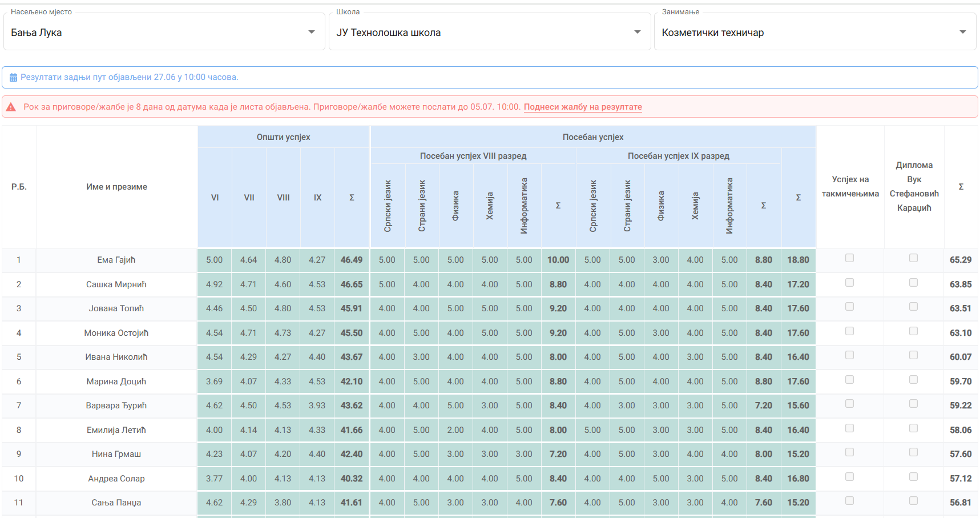Toggle Вук Караџић diploma checkbox for Ивана Николић

[913, 355]
